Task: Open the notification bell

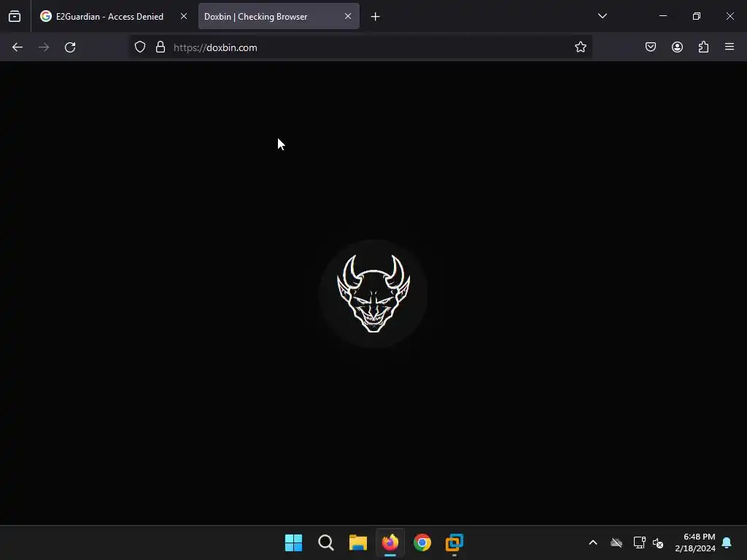Action: pos(727,542)
